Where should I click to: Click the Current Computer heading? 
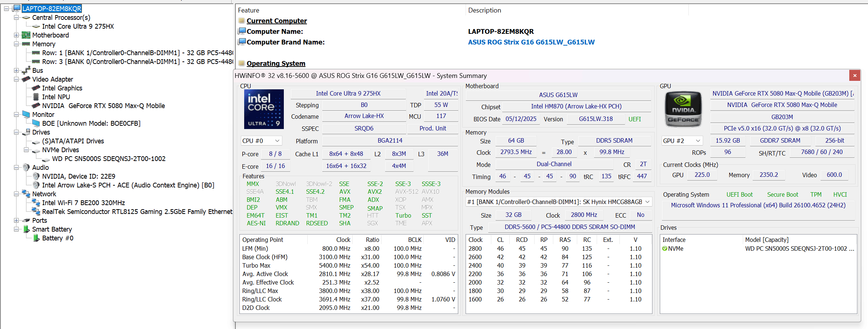click(277, 21)
